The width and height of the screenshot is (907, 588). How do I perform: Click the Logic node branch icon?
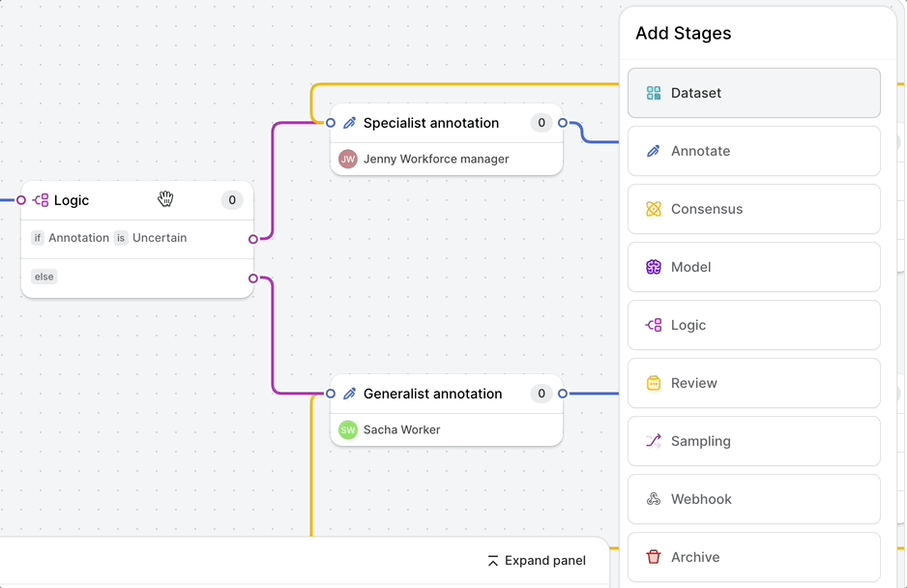coord(41,200)
